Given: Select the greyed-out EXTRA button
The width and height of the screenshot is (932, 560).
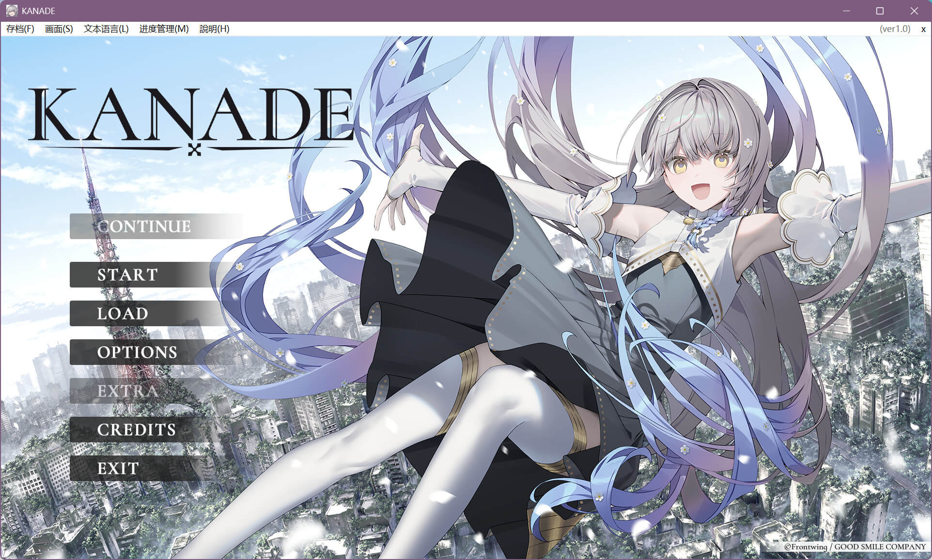Looking at the screenshot, I should 127,391.
